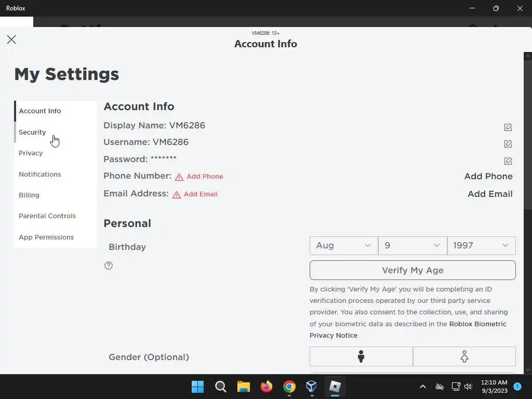Click the scrollbar up arrow
Viewport: 532px width, 399px height.
[x=528, y=56]
